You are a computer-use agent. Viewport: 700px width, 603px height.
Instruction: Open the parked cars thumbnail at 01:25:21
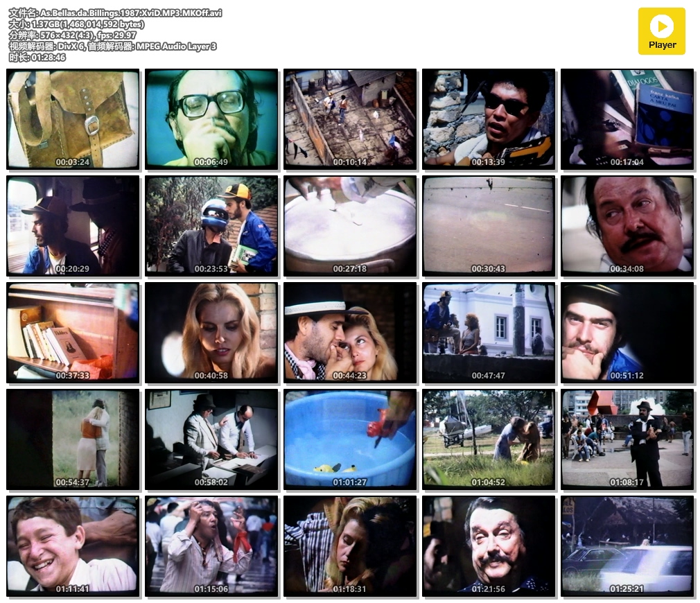pyautogui.click(x=627, y=545)
